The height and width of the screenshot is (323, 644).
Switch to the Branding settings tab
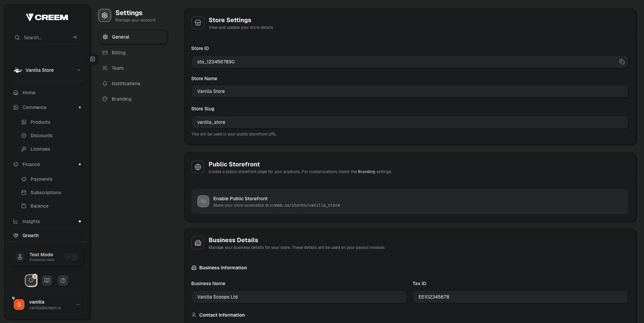pos(121,99)
